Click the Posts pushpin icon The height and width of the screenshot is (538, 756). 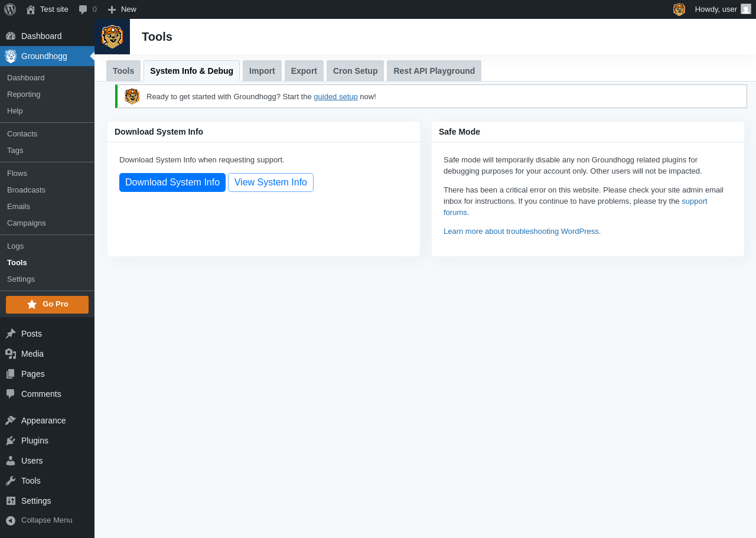click(11, 334)
